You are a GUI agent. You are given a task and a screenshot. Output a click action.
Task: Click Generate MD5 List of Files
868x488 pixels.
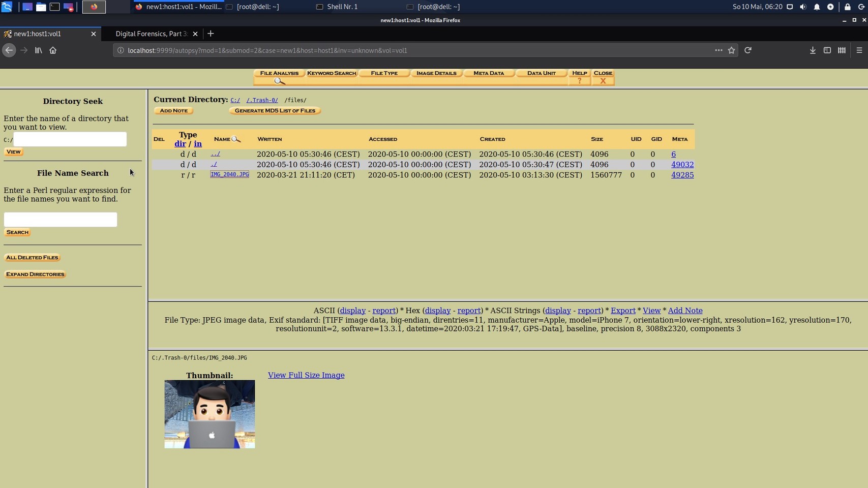[x=275, y=111]
